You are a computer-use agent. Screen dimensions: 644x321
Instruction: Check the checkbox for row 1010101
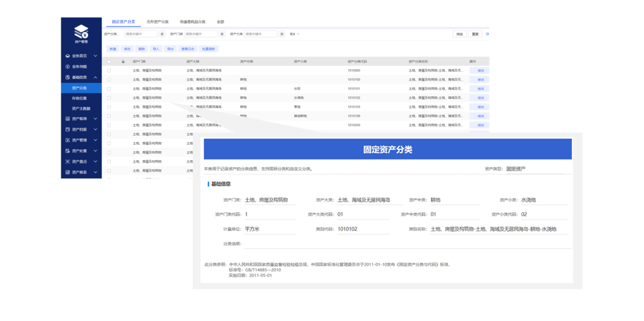coord(109,89)
